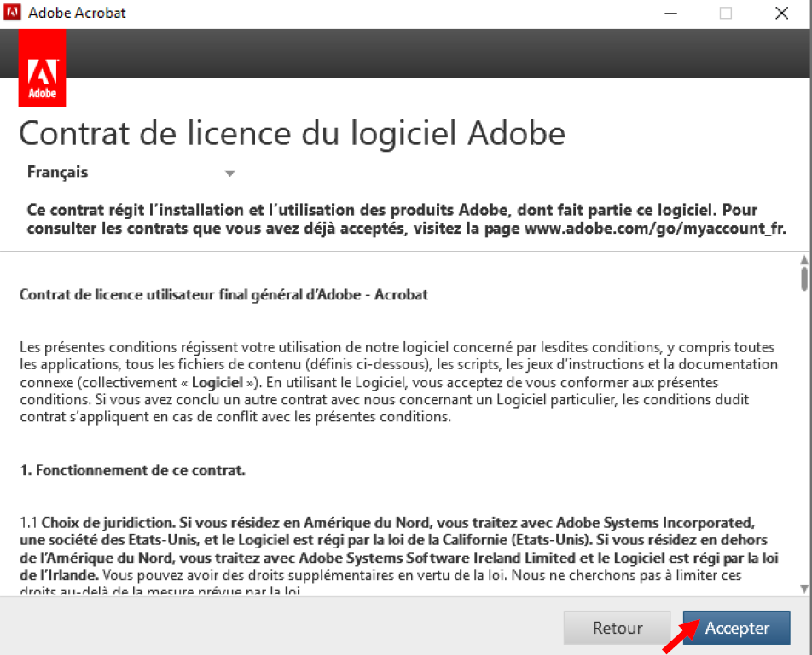
Task: Click the "Adobe Acrobat" window title text
Action: (x=77, y=14)
